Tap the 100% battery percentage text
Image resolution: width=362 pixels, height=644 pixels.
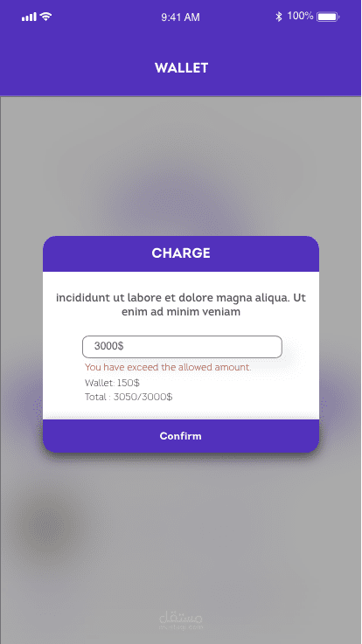(300, 17)
